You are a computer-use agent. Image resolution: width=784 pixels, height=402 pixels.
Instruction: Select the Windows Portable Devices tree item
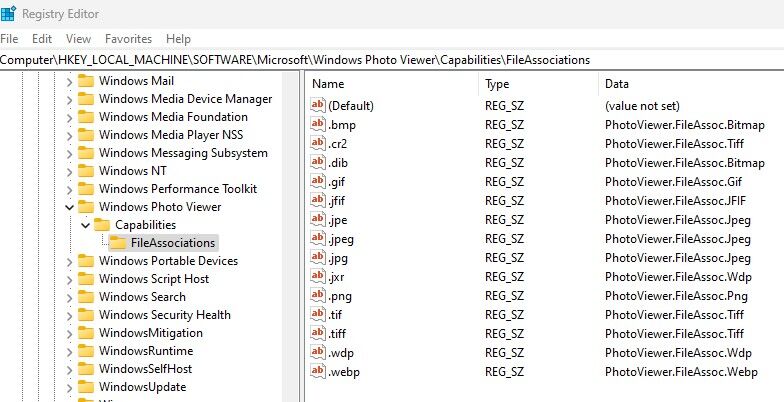tap(168, 261)
